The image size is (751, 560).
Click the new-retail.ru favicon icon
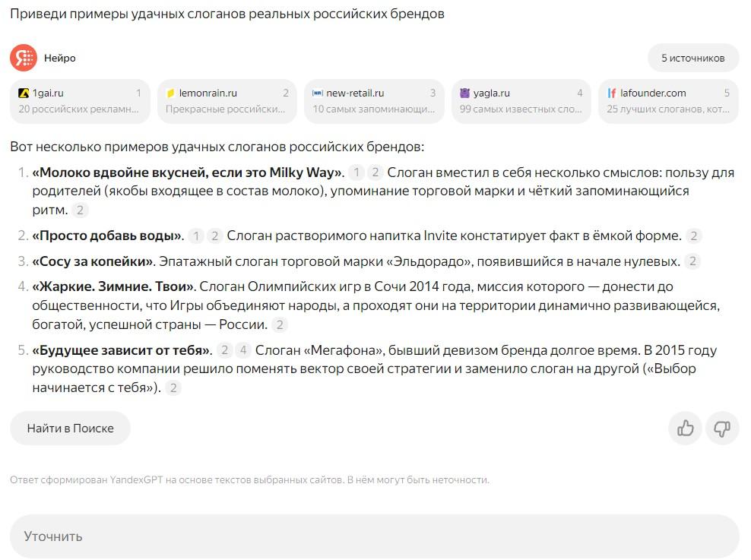[x=318, y=93]
